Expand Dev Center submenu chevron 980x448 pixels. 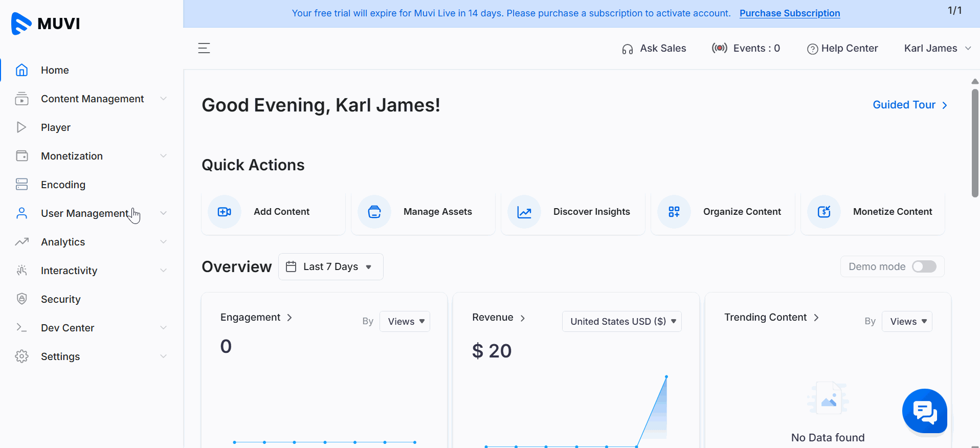(x=163, y=328)
